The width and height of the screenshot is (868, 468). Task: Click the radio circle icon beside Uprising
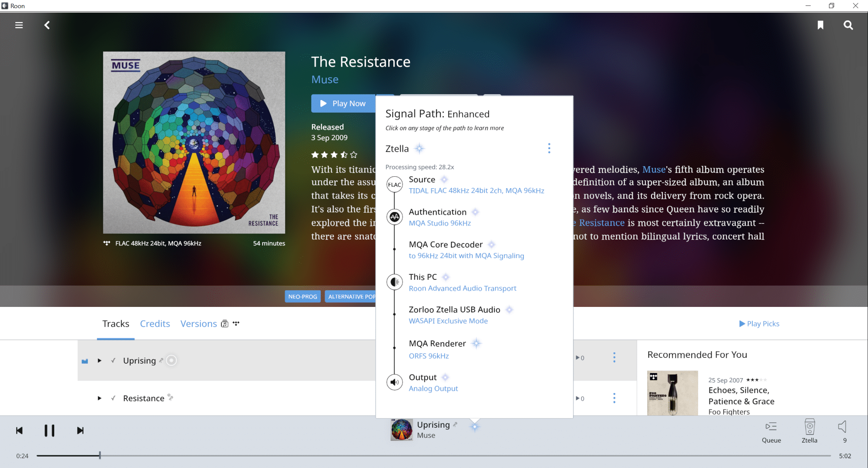171,360
